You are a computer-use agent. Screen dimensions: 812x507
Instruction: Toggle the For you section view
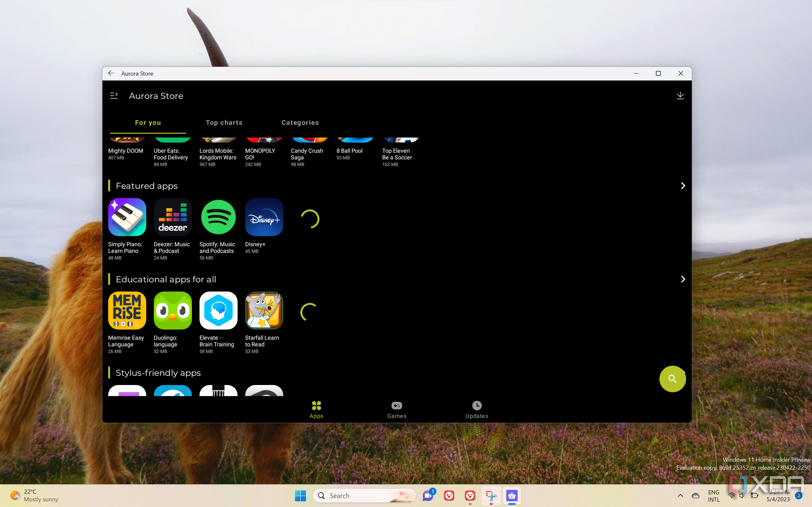(147, 123)
